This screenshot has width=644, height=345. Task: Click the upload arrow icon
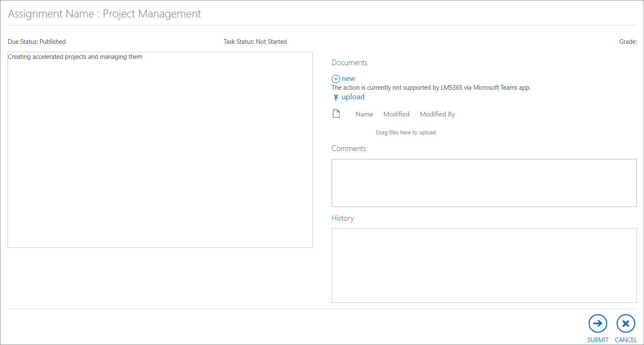336,98
